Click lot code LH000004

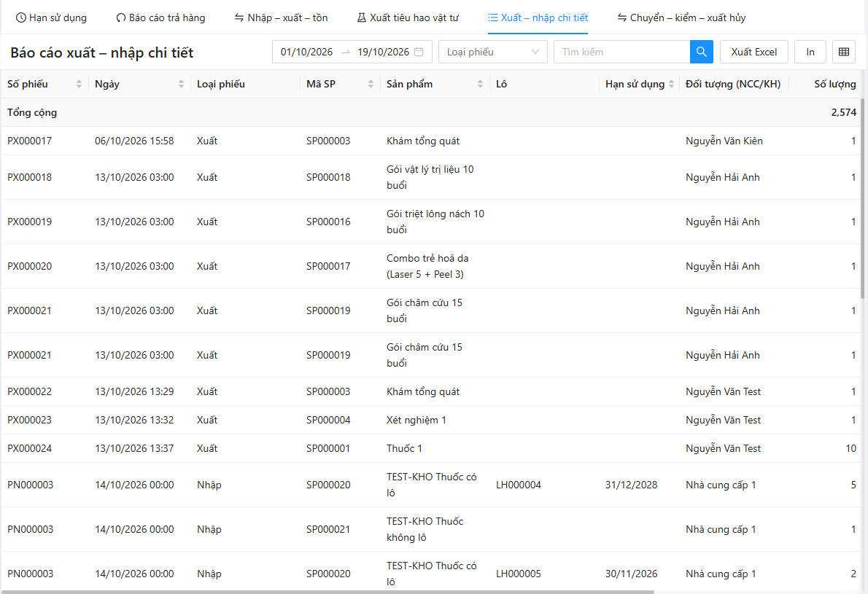click(x=519, y=485)
